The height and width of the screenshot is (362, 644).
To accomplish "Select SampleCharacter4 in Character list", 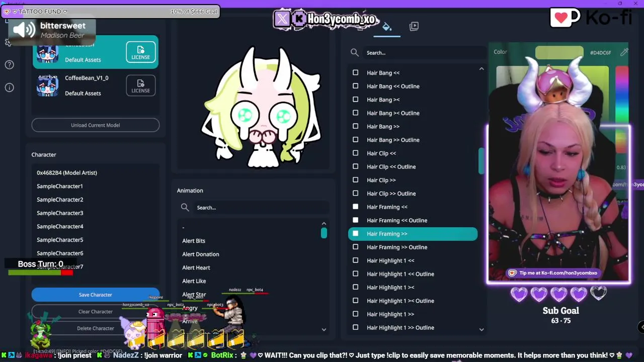I will pos(60,227).
